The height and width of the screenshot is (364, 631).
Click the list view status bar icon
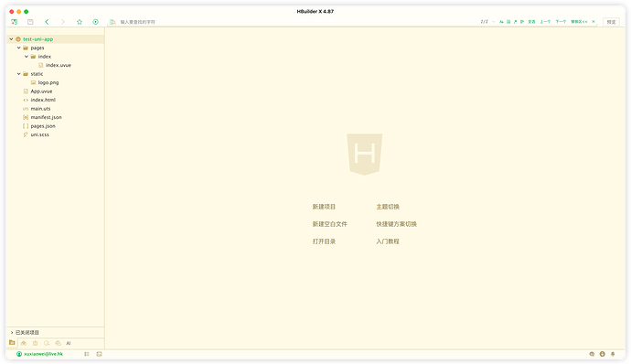click(87, 354)
